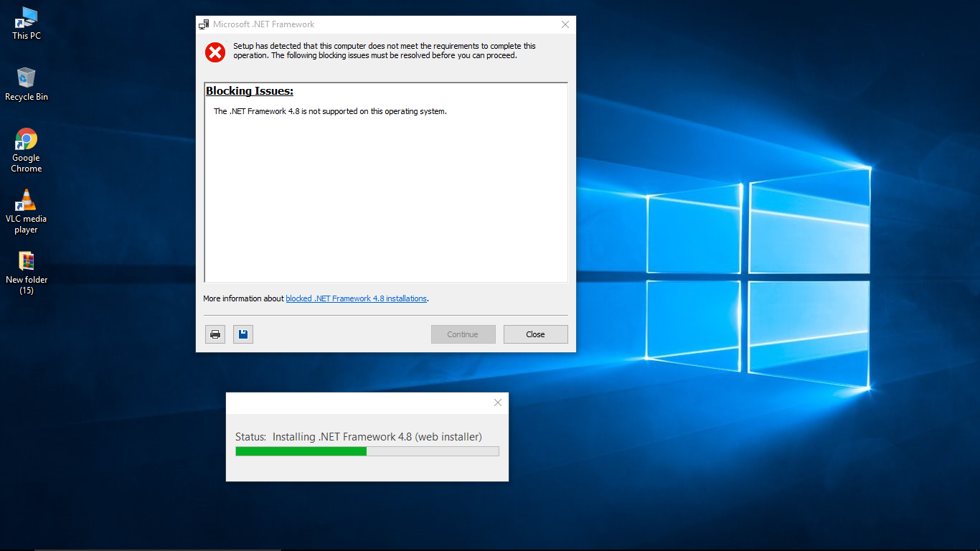Open New folder (15) archive icon
The width and height of the screenshot is (980, 551).
pos(27,273)
